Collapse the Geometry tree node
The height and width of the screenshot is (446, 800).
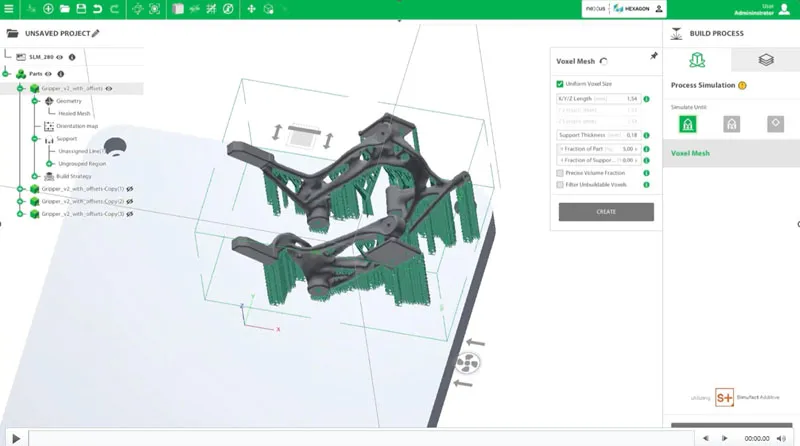pos(35,101)
